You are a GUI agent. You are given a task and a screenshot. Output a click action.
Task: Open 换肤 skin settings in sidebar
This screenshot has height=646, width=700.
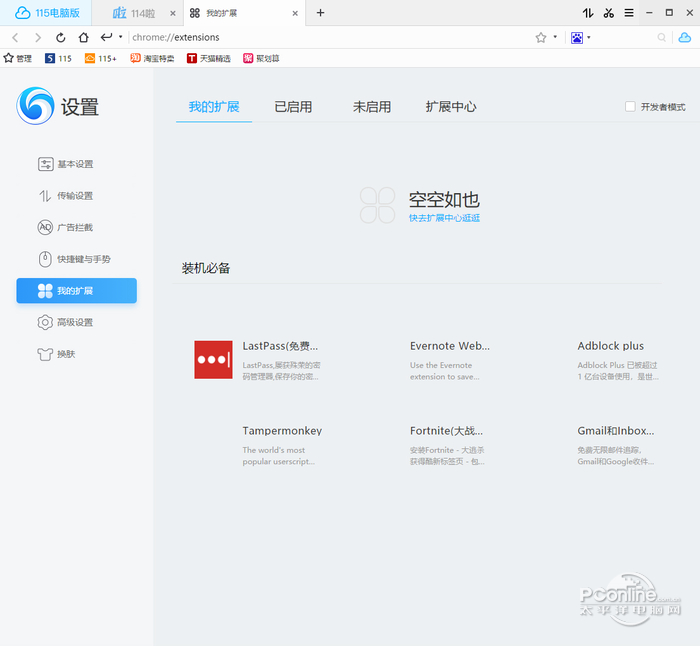tap(56, 354)
